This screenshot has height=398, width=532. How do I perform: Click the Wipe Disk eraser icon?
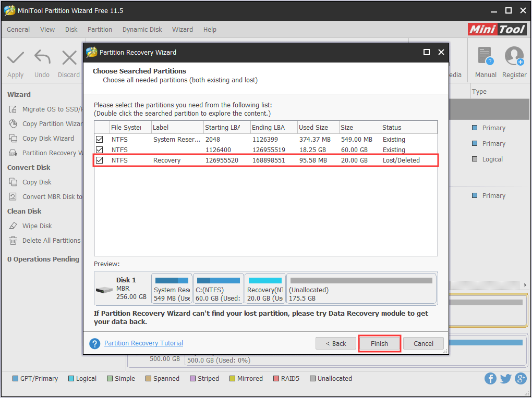tap(13, 226)
